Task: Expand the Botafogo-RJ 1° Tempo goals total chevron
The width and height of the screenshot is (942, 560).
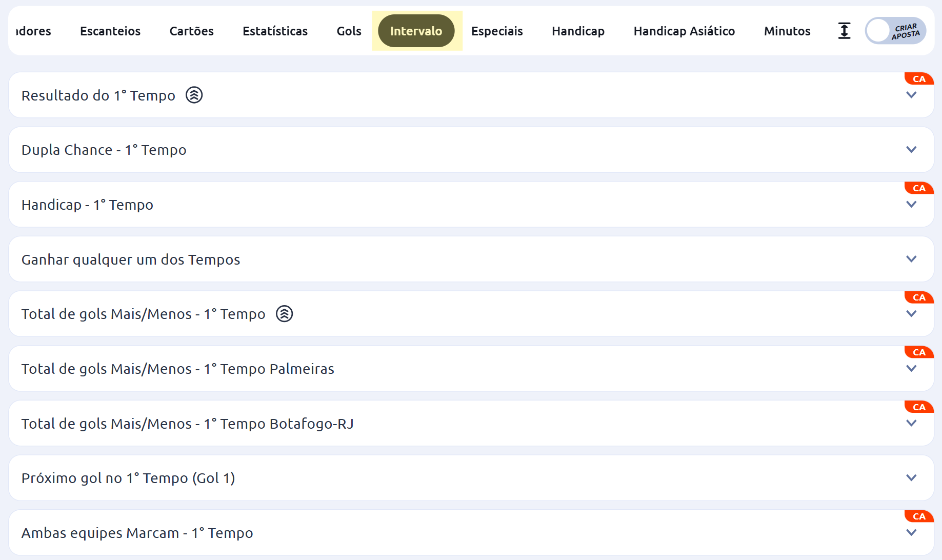Action: (x=911, y=423)
